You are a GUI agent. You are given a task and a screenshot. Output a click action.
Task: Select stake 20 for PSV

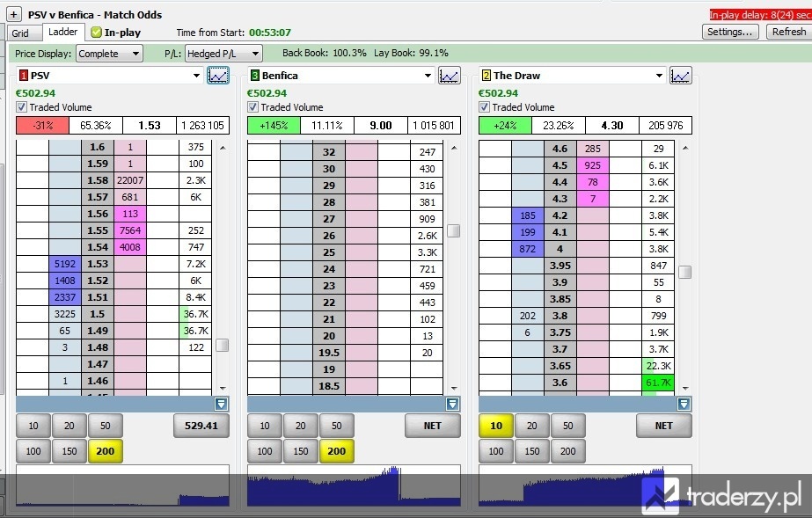point(69,426)
